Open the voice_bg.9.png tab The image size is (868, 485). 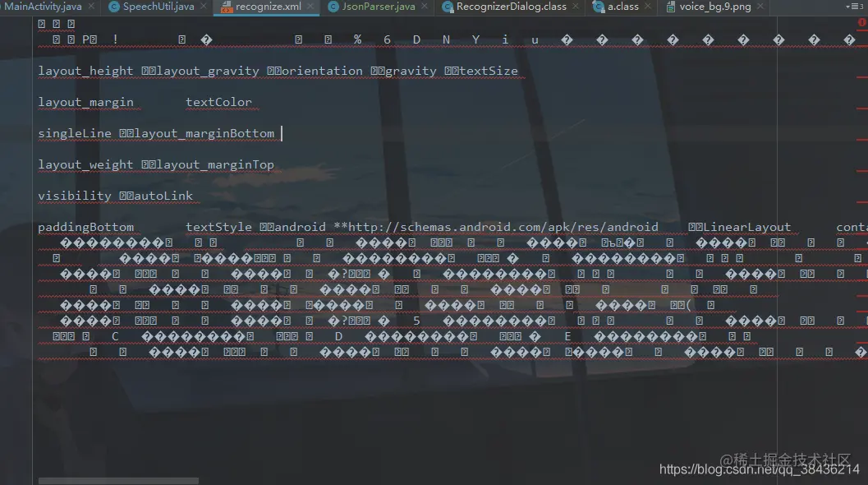click(x=714, y=7)
